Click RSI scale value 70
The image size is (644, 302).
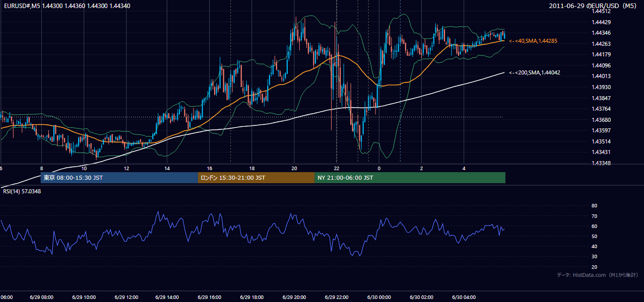[x=594, y=216]
